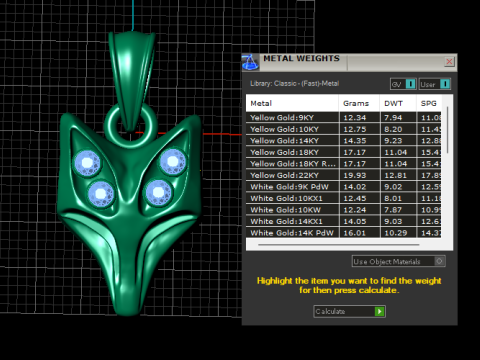This screenshot has height=360, width=480.
Task: Click the Metal Weights flask icon
Action: point(250,62)
